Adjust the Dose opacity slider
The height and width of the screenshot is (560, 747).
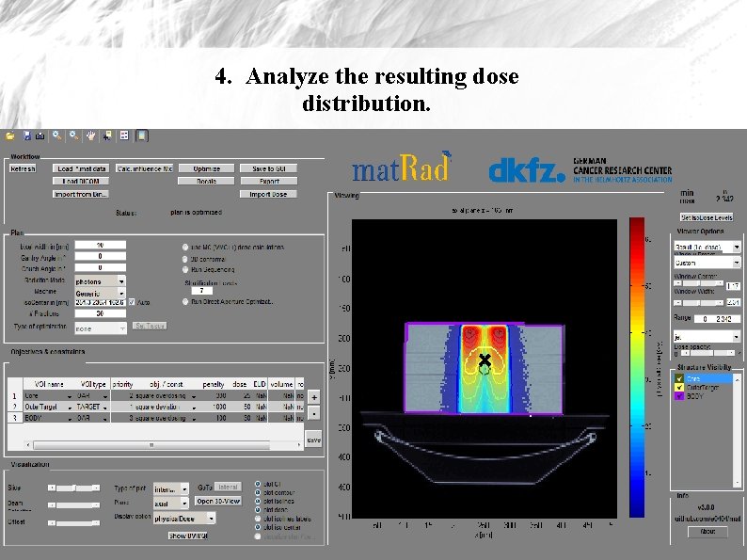pos(707,353)
